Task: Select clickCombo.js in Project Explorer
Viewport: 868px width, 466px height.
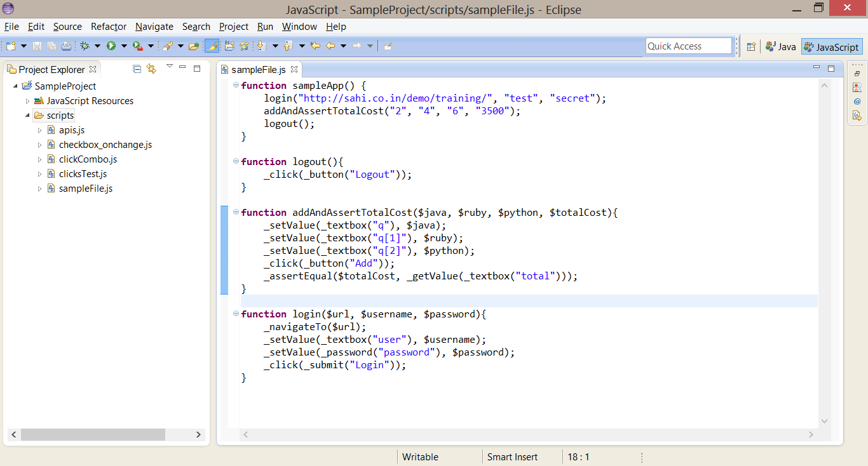Action: (x=88, y=159)
